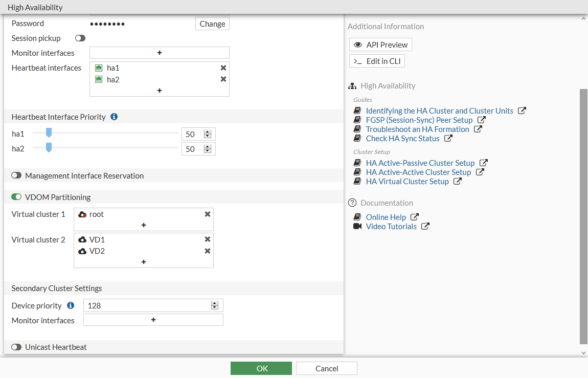Open the Online Help documentation link
Screen dimensions: 588x378
click(386, 217)
